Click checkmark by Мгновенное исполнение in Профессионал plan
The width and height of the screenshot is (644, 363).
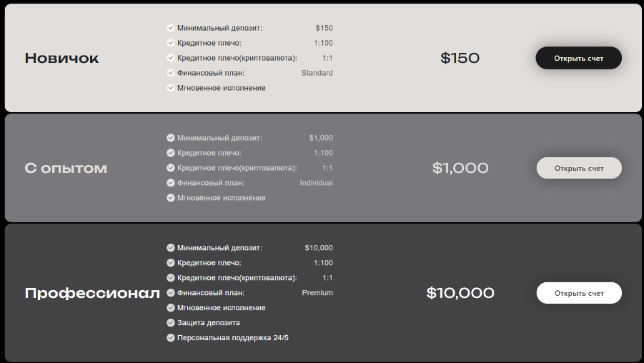coord(171,308)
